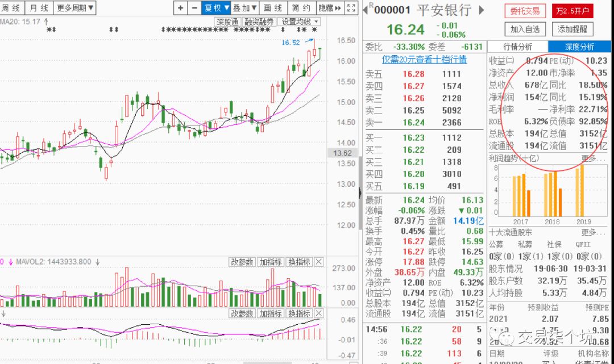
Task: Click 加指标 on volume indicator
Action: 271,262
